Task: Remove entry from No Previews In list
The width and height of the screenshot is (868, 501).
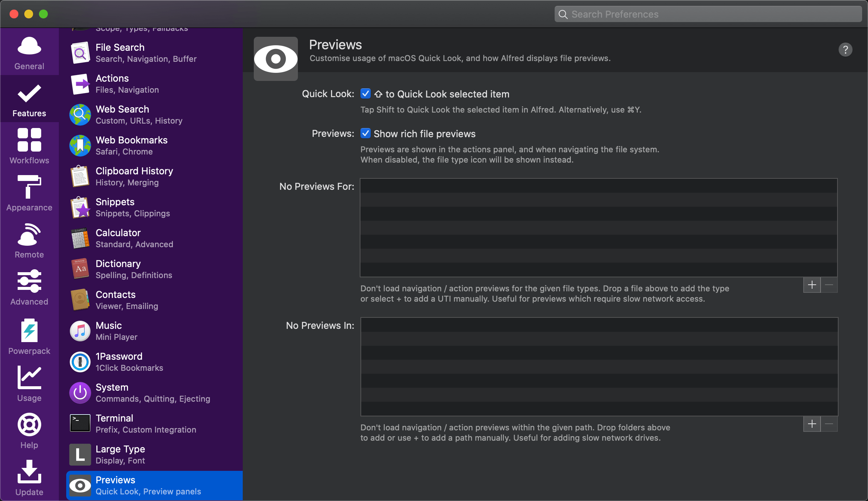Action: coord(829,424)
